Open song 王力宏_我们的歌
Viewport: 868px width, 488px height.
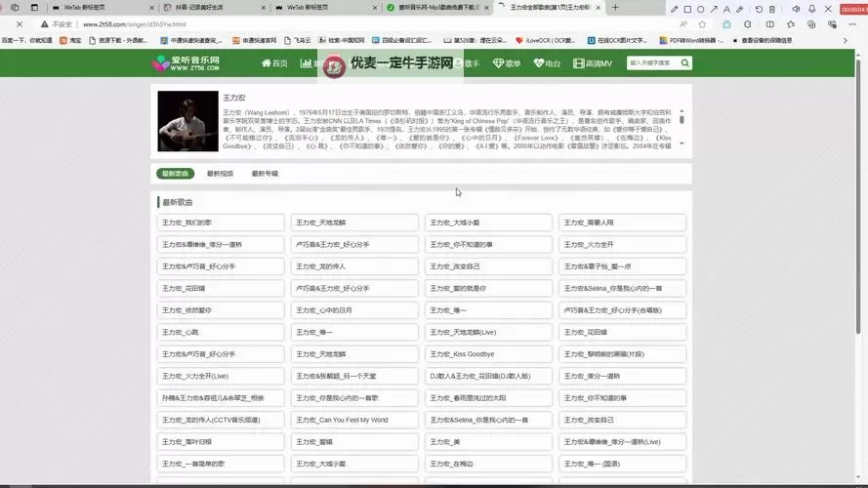click(x=221, y=223)
